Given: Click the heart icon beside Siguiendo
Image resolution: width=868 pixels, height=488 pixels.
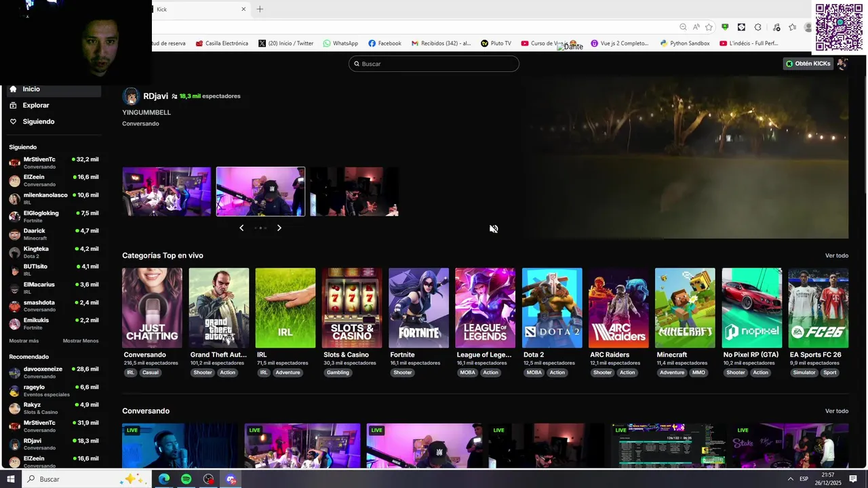Looking at the screenshot, I should pyautogui.click(x=13, y=121).
